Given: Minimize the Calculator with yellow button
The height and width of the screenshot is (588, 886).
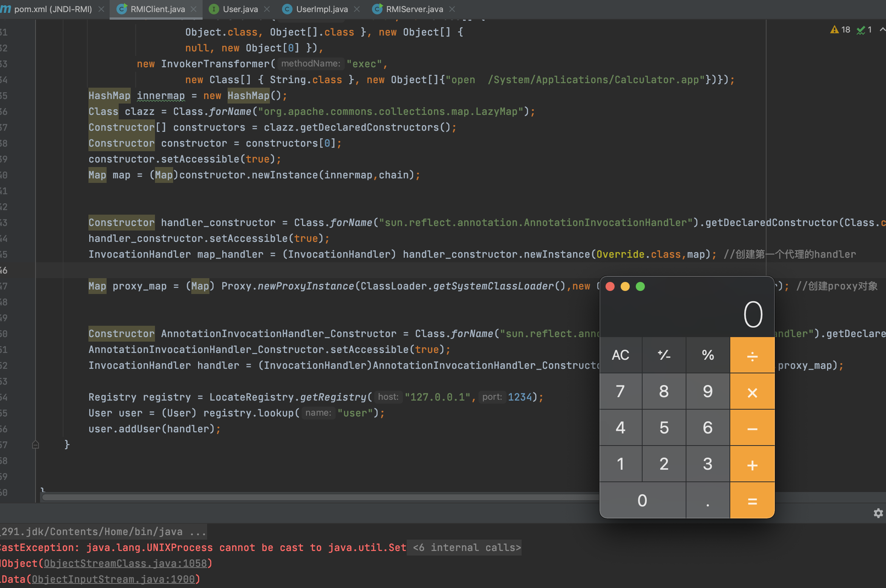Looking at the screenshot, I should coord(625,286).
